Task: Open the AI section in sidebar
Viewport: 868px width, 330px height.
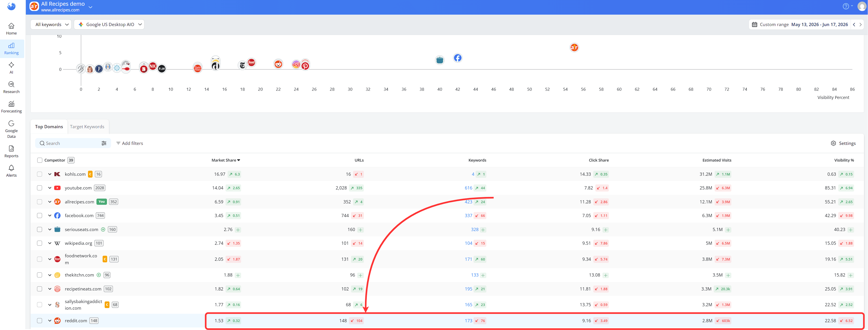Action: point(11,68)
